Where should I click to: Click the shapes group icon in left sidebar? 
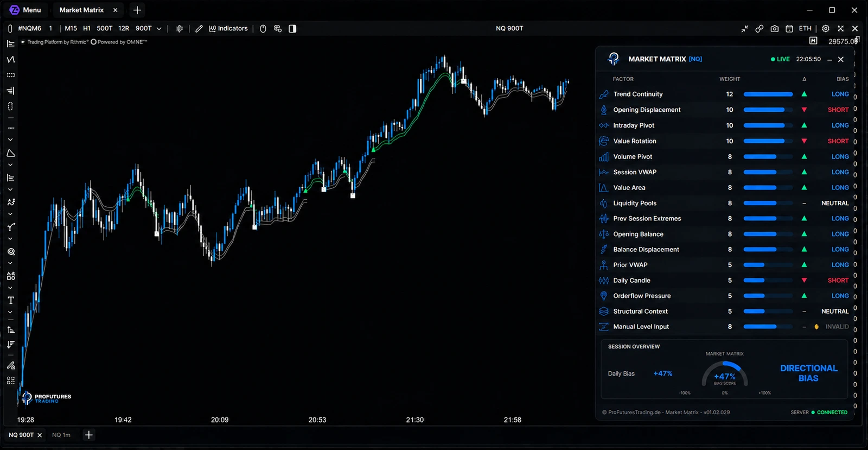pos(10,276)
